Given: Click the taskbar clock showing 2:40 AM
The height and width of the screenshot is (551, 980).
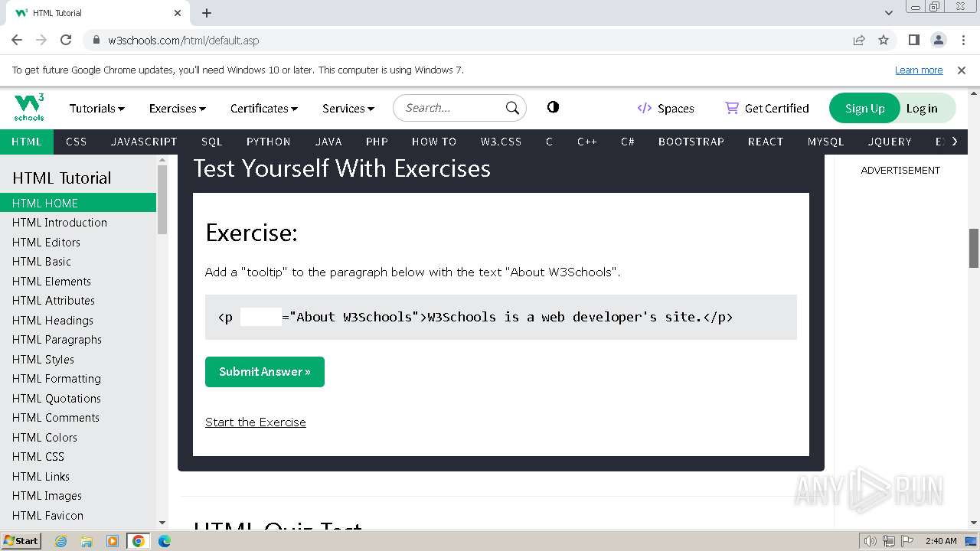Looking at the screenshot, I should click(x=941, y=541).
